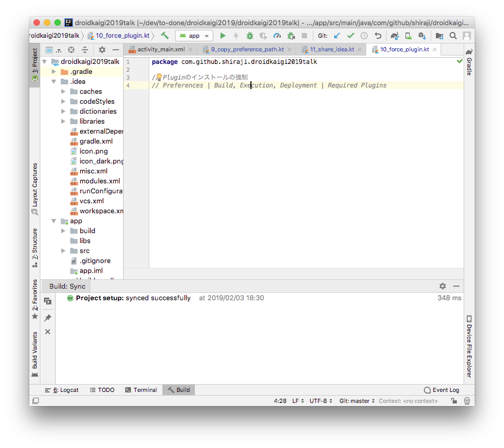The height and width of the screenshot is (448, 504).
Task: Start debugging with the bug icon
Action: 250,36
